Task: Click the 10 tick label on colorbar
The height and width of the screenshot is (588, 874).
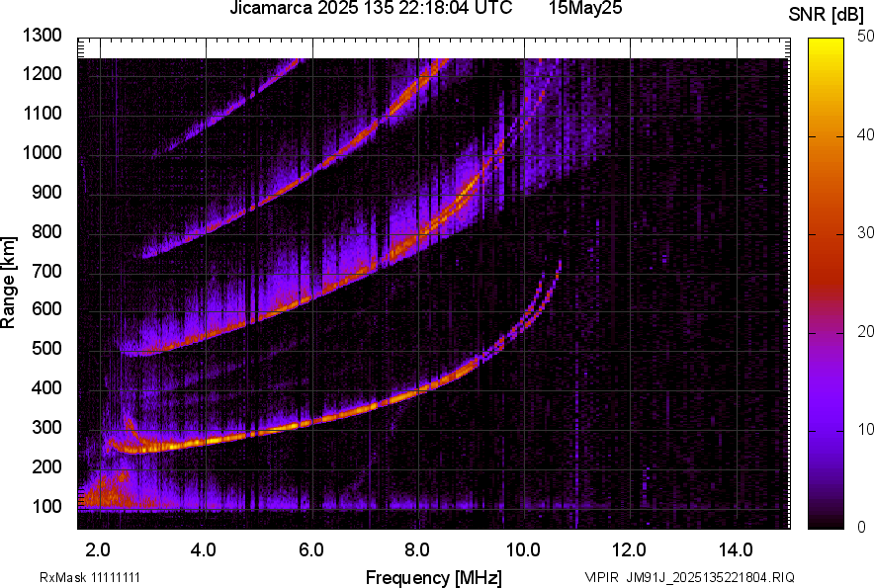Action: tap(866, 429)
